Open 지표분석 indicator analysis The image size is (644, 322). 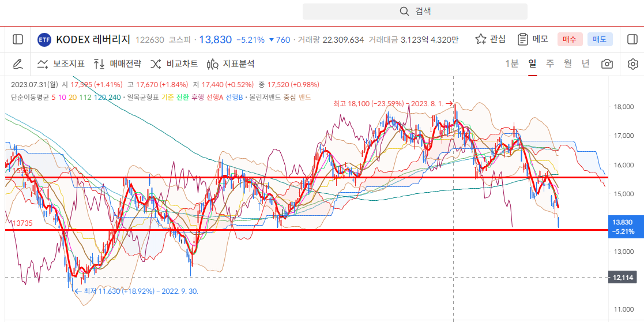point(231,63)
